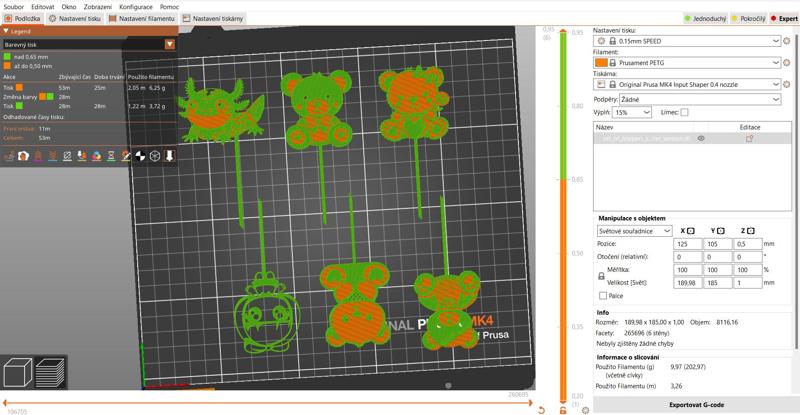The image size is (800, 415).
Task: Switch to the Nastavení tisku tab
Action: 74,18
